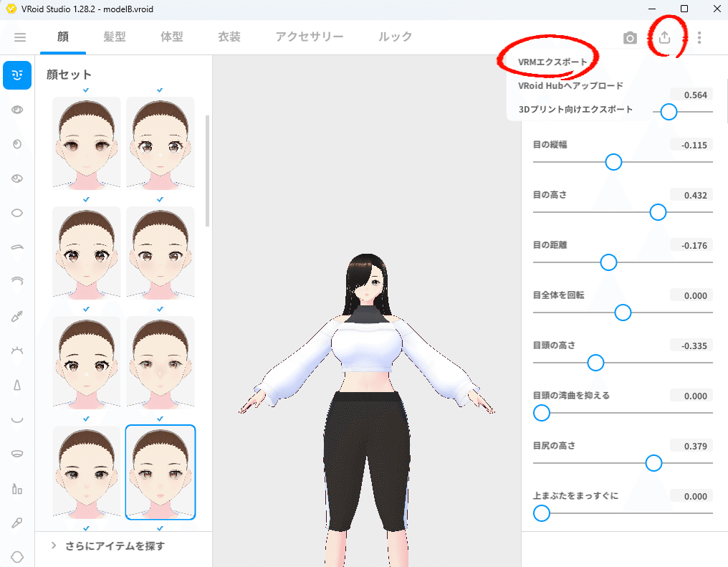The width and height of the screenshot is (728, 567).
Task: Click the 目の距離 slider handle
Action: 608,262
